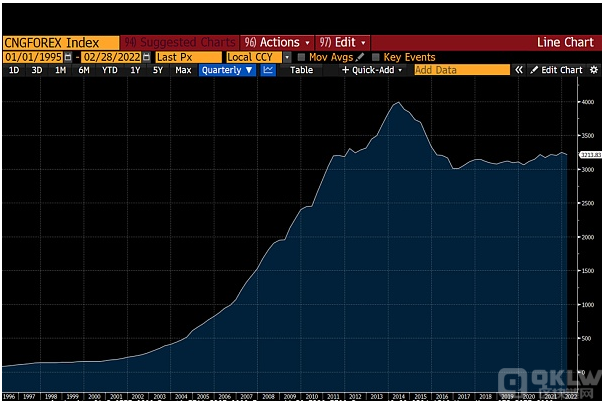The image size is (607, 404).
Task: Click the double left chevron collapse icon
Action: click(519, 71)
